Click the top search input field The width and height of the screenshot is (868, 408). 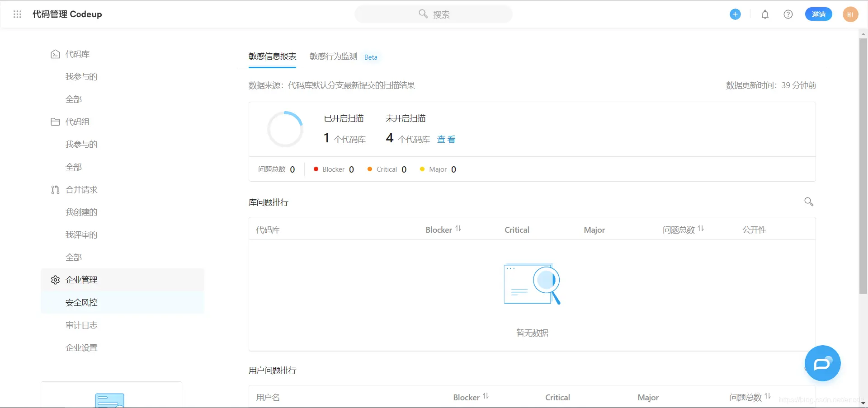[434, 14]
